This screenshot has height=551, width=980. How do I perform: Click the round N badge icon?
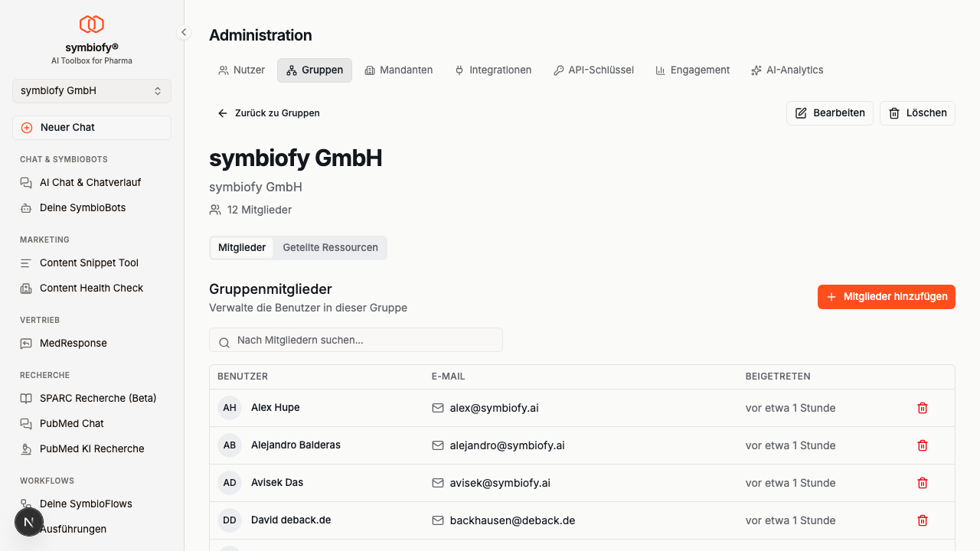pyautogui.click(x=29, y=522)
